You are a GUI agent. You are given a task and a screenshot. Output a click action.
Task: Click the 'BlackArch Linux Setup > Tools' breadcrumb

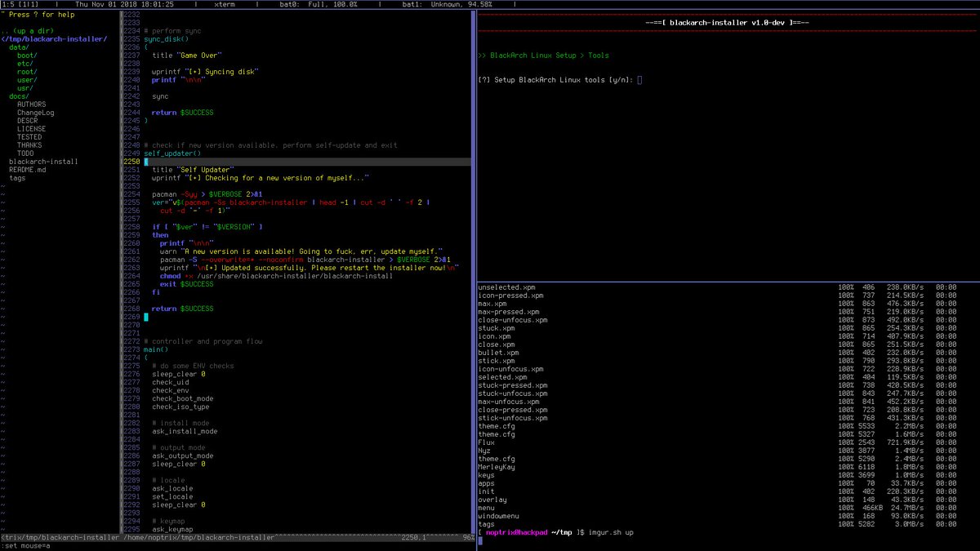(x=549, y=56)
